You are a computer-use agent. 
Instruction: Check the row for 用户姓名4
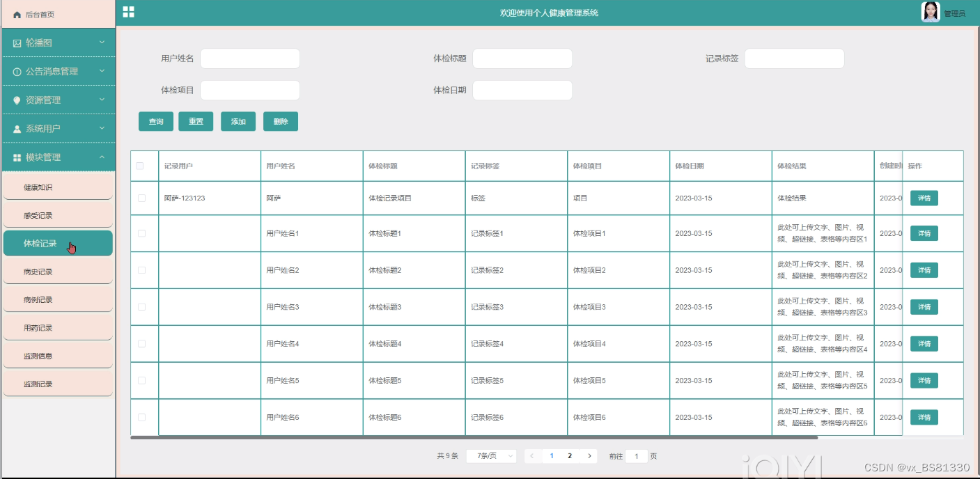141,343
